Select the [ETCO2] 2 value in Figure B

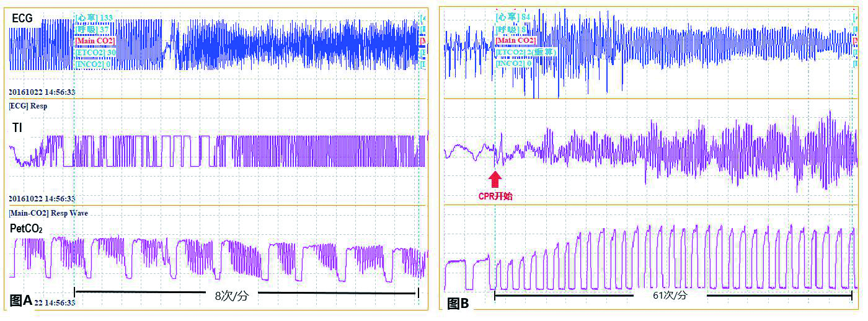pyautogui.click(x=525, y=53)
